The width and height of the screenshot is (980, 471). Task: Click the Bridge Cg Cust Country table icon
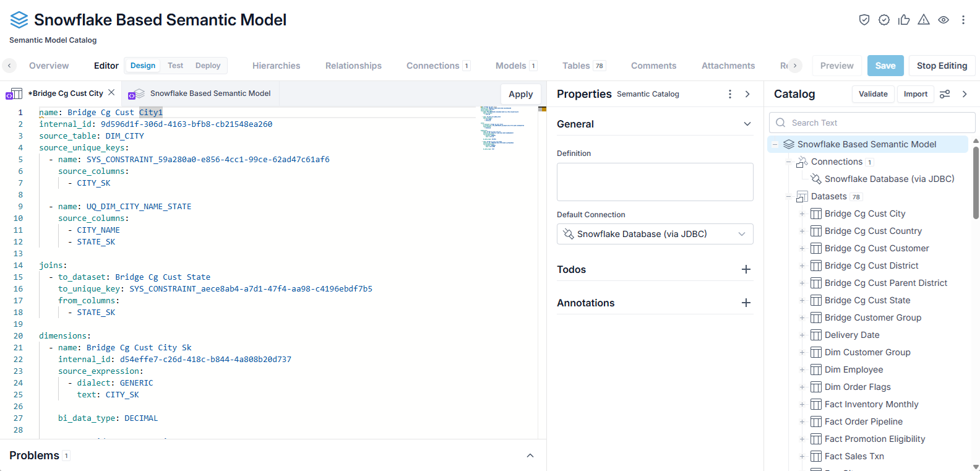coord(816,231)
